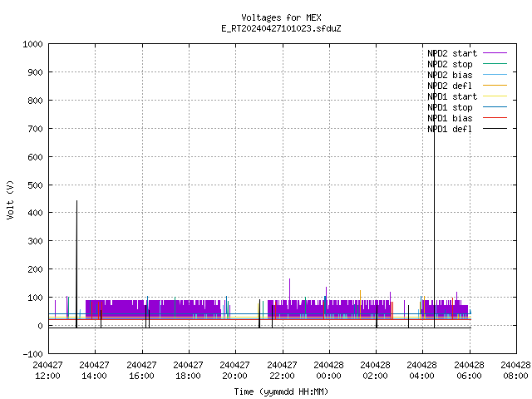Click the red NPD1 bias legend line

[x=495, y=118]
